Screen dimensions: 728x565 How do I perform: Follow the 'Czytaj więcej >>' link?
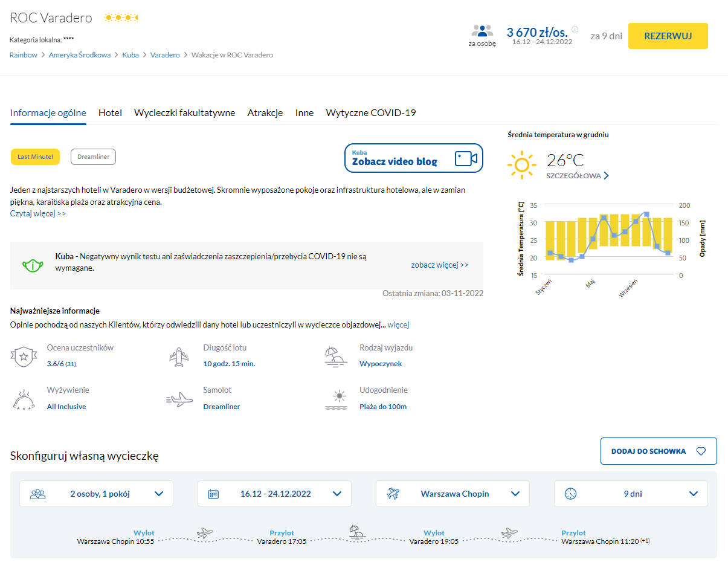[38, 214]
